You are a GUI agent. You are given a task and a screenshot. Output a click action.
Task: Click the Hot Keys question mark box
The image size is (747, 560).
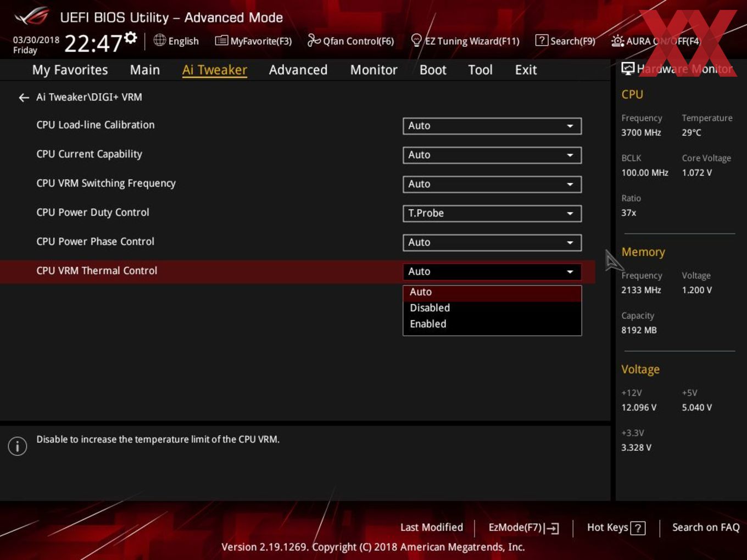tap(638, 528)
